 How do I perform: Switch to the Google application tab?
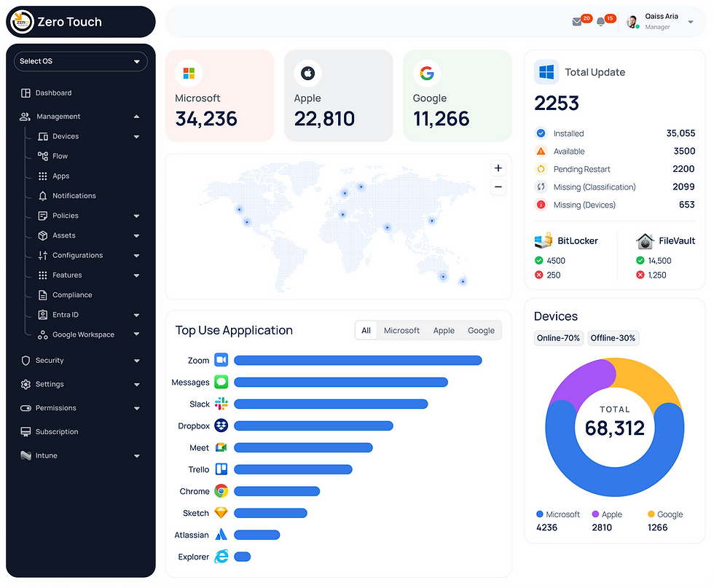click(x=482, y=331)
